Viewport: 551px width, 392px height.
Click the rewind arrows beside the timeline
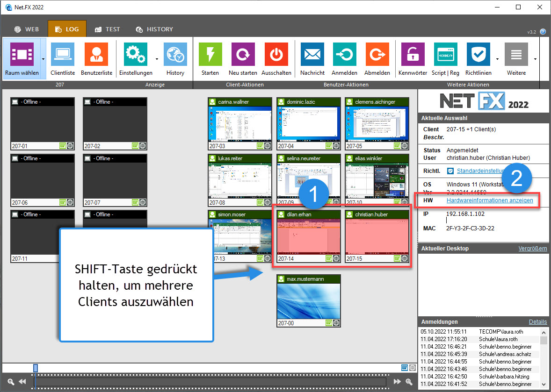[22, 381]
